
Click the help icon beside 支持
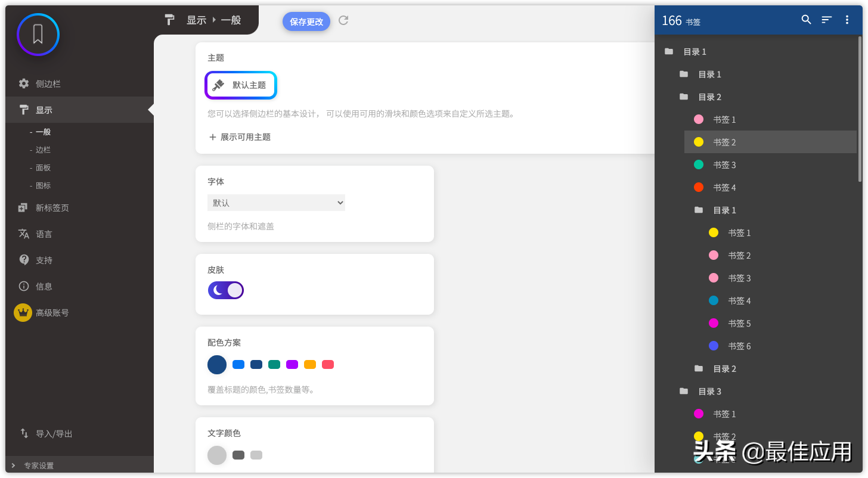click(x=24, y=260)
